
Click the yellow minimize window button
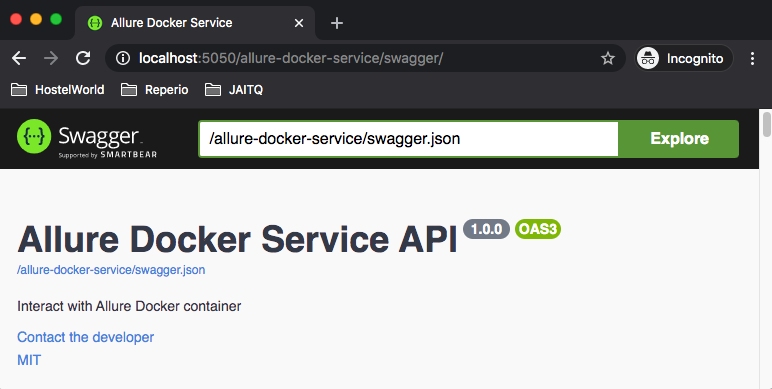click(36, 19)
